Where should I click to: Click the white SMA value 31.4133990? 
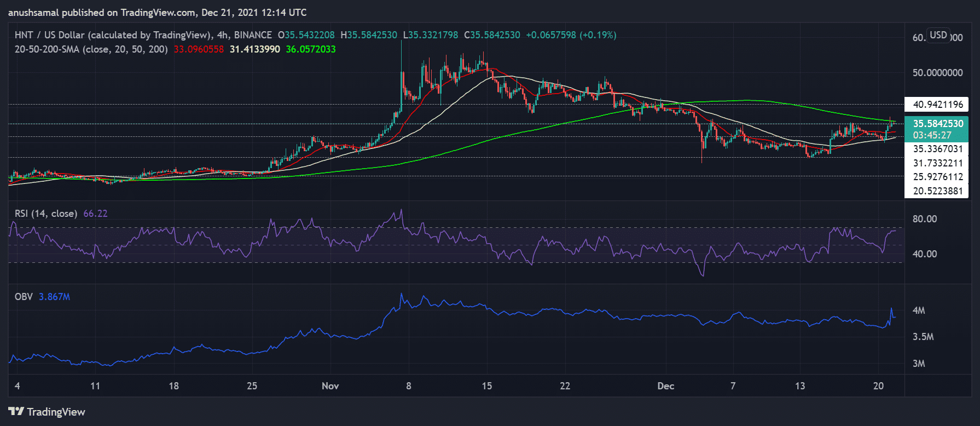tap(254, 49)
